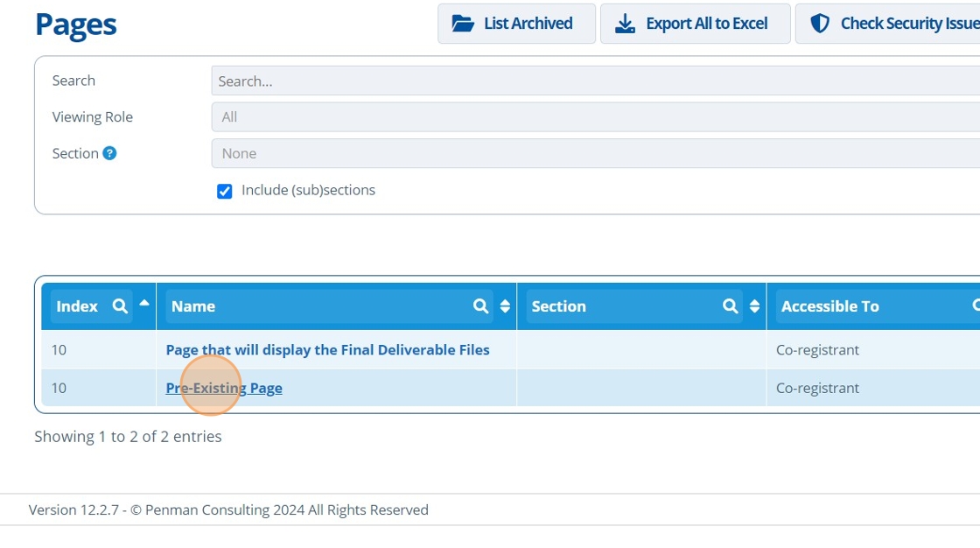Click the Section column search icon
The width and height of the screenshot is (980, 548).
click(731, 306)
